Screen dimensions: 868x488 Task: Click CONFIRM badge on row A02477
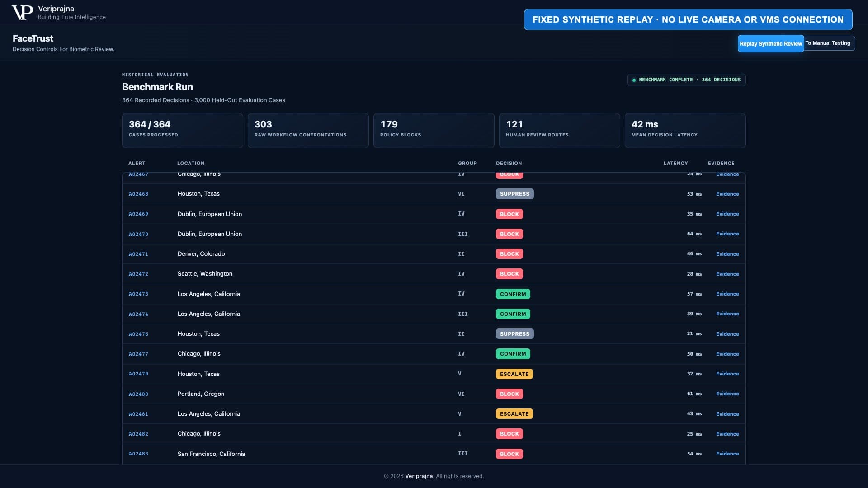click(x=513, y=354)
